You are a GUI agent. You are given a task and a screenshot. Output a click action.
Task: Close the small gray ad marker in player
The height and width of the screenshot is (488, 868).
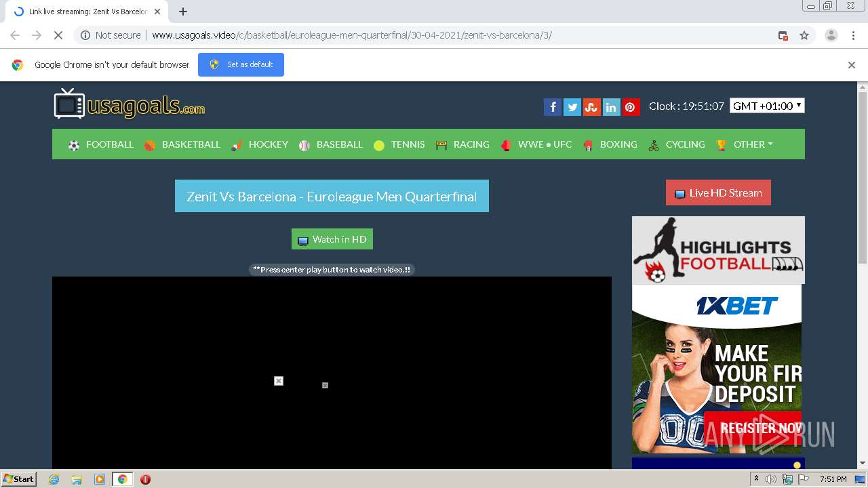[x=325, y=385]
